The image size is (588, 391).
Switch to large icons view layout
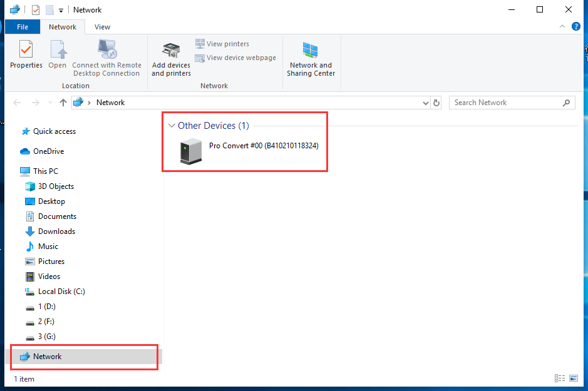tap(574, 378)
